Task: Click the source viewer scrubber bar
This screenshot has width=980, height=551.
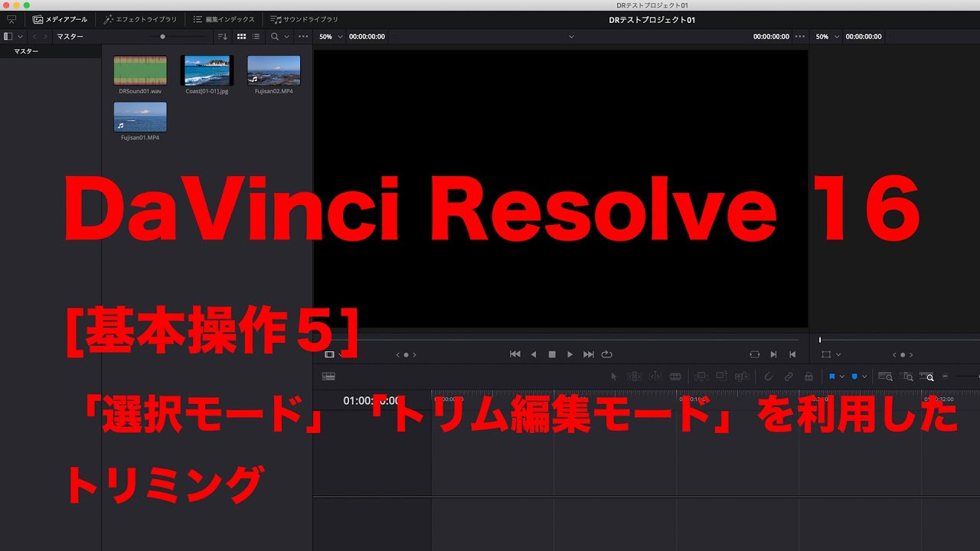Action: pyautogui.click(x=557, y=339)
